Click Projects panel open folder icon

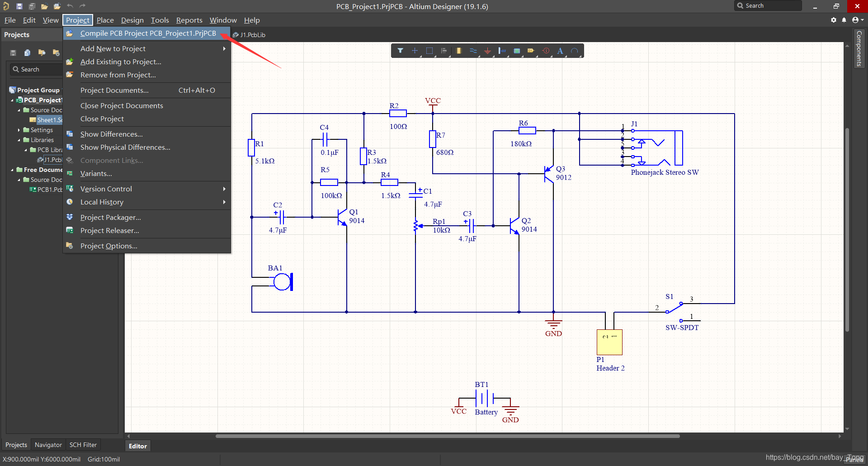pos(42,52)
